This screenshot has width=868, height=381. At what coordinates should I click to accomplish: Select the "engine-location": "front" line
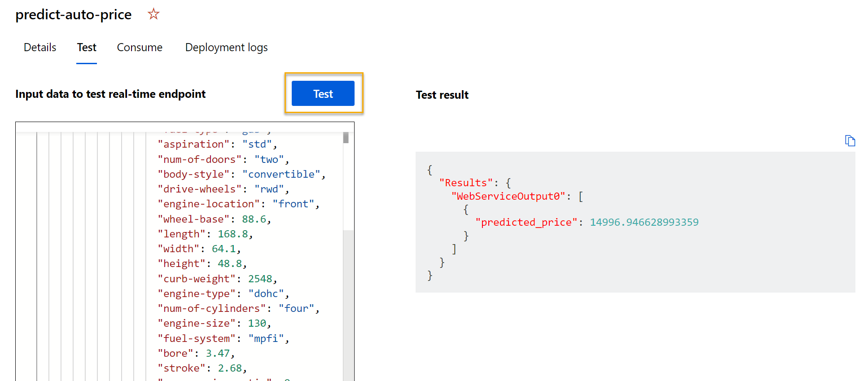[x=238, y=204]
